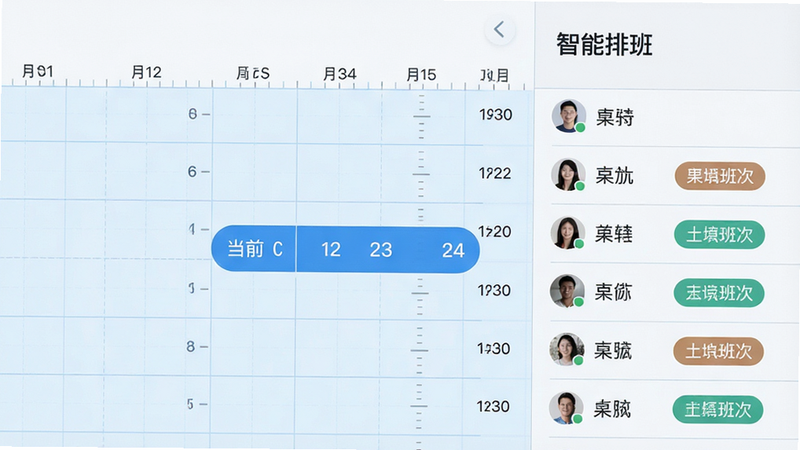Click the green shift tag in 1220 row
Screen dimensions: 800x450
719,235
